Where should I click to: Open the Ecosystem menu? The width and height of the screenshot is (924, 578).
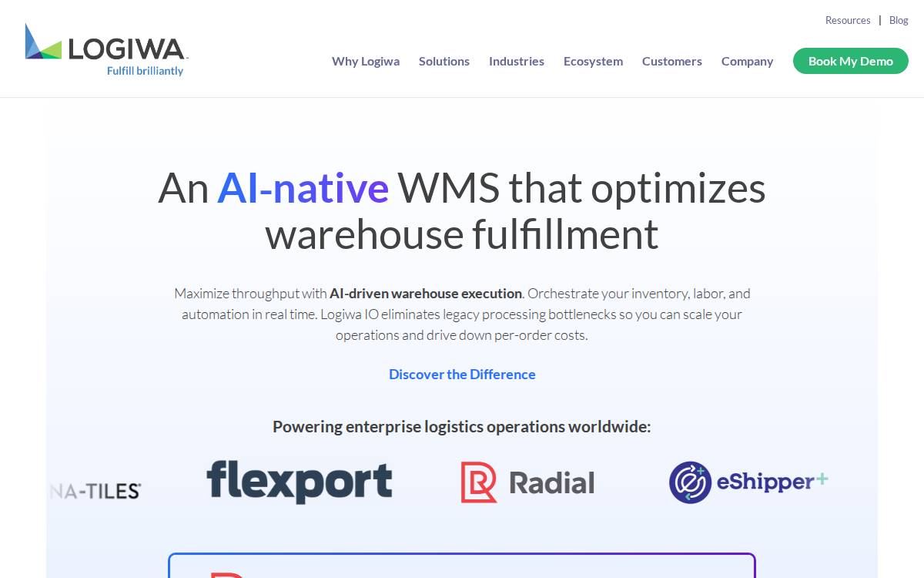coord(593,61)
